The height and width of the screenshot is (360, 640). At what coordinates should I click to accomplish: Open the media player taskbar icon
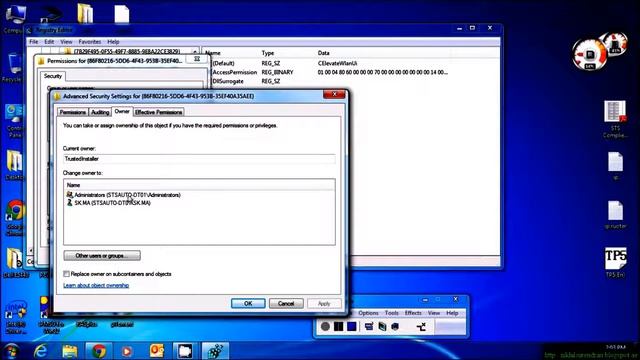(x=127, y=351)
